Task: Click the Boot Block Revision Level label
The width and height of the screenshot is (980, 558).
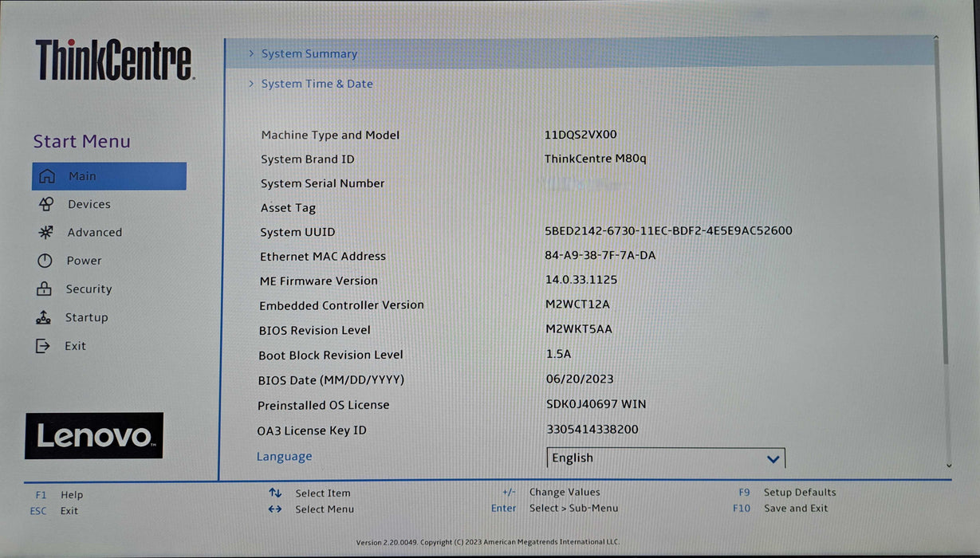Action: (x=330, y=355)
